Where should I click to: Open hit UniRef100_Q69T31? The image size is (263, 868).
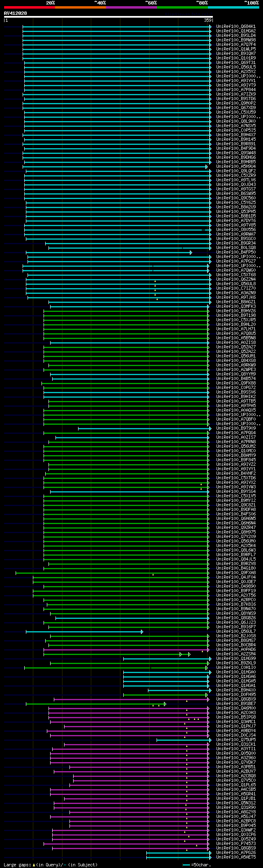(236, 62)
